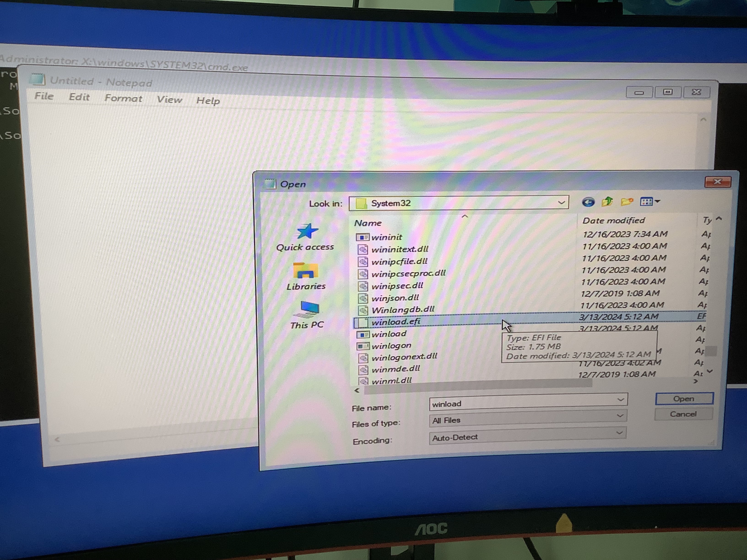Select This PC in the sidebar
This screenshot has height=560, width=747.
[x=307, y=315]
